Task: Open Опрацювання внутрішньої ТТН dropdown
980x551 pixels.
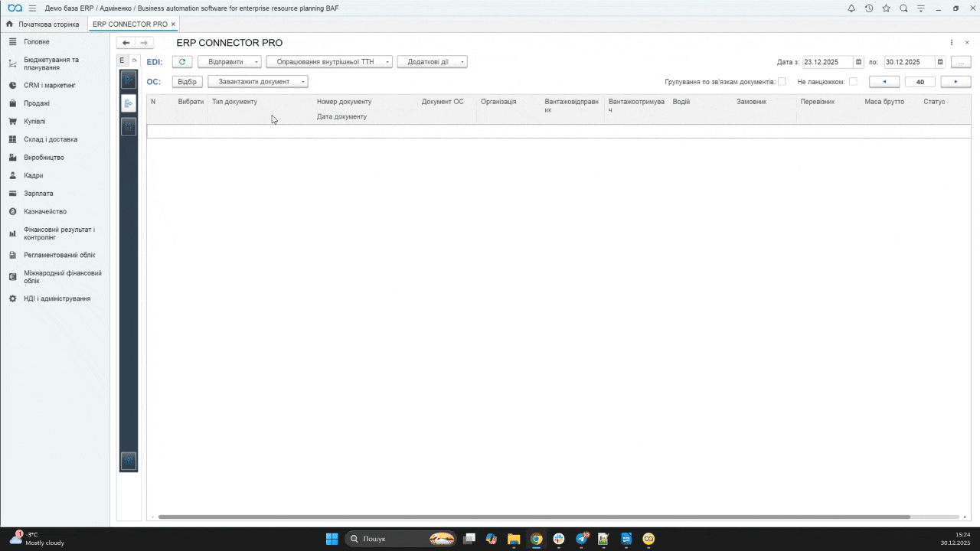Action: (329, 62)
